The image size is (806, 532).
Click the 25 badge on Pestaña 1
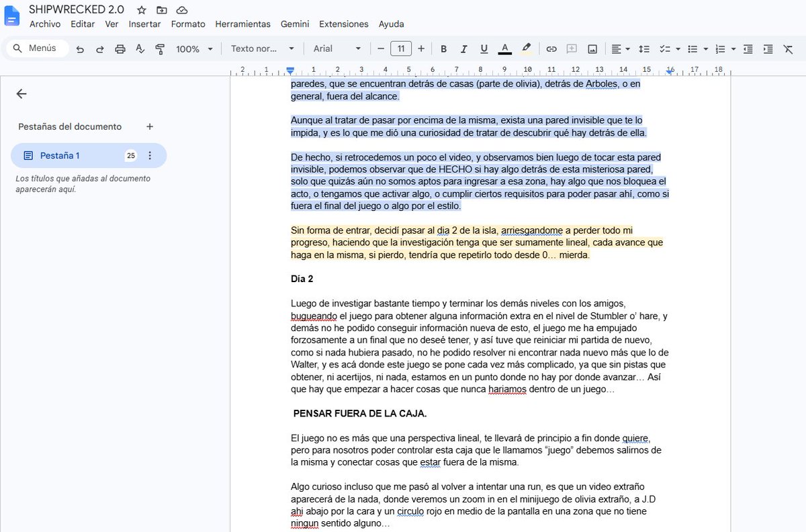(130, 156)
